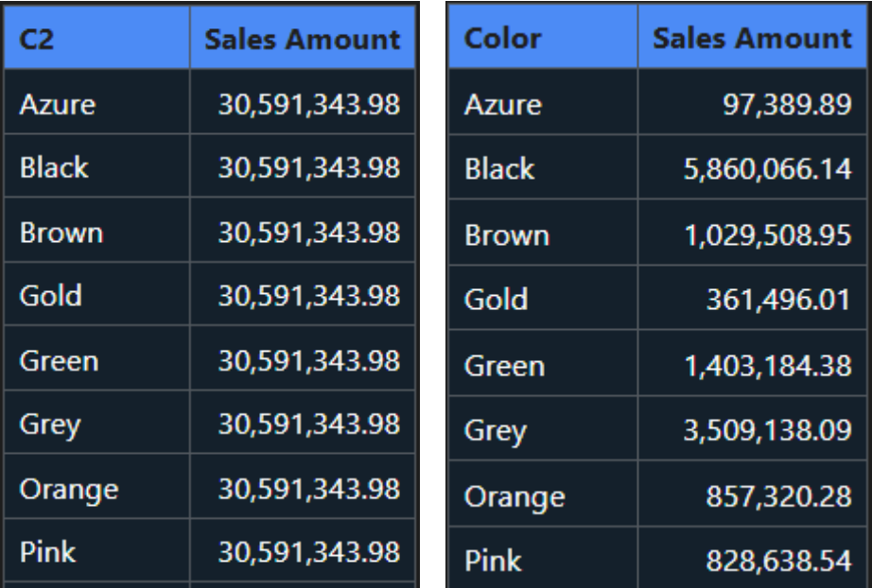Select the 361,496.01 Gold sales amount
Image resolution: width=872 pixels, height=588 pixels.
pos(778,300)
